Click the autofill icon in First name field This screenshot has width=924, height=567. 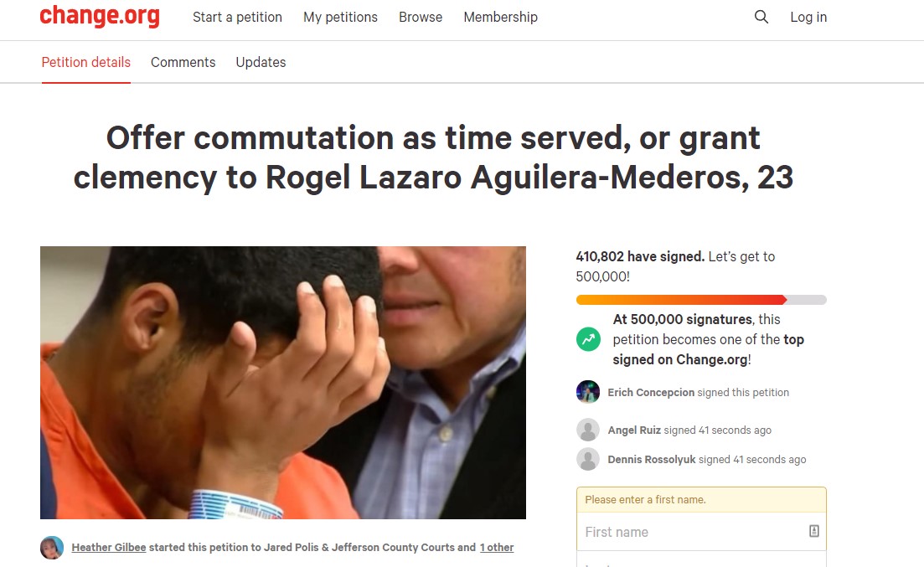click(x=813, y=531)
